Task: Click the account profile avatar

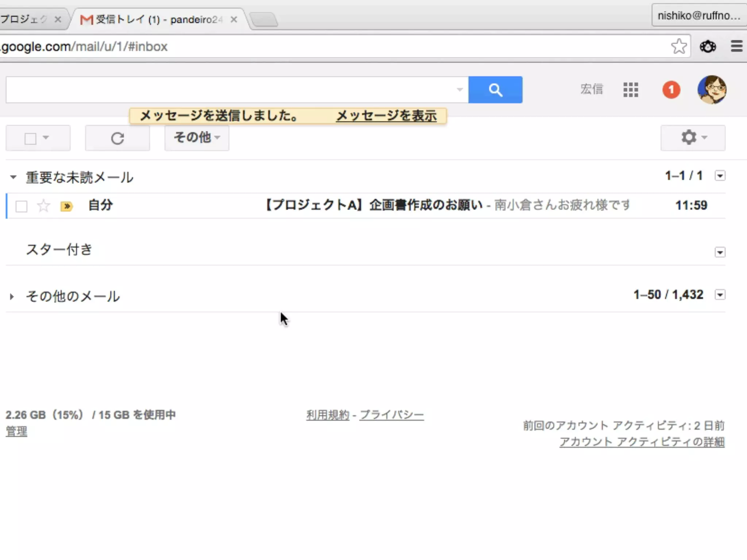Action: [x=712, y=90]
